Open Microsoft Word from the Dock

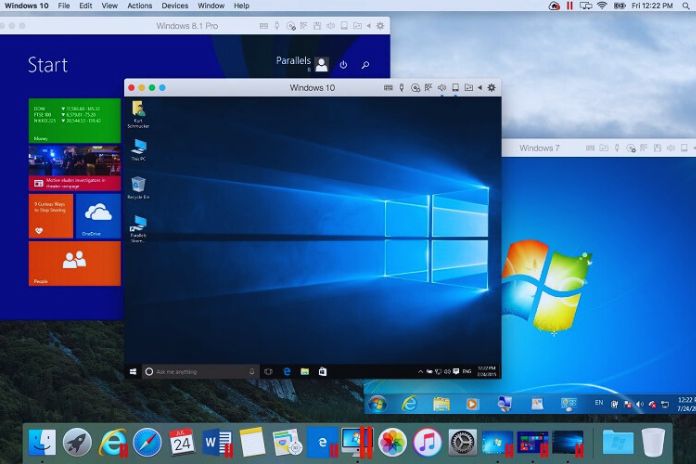click(217, 442)
